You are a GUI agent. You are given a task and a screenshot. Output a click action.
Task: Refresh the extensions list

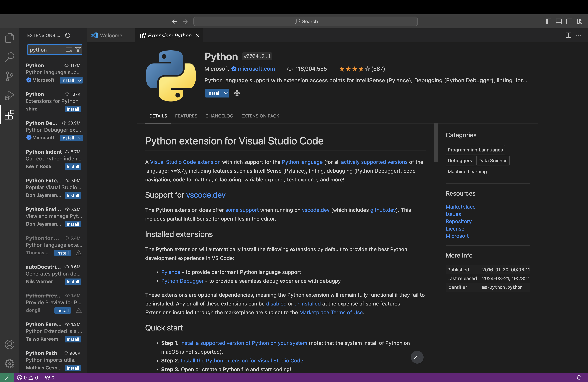67,35
